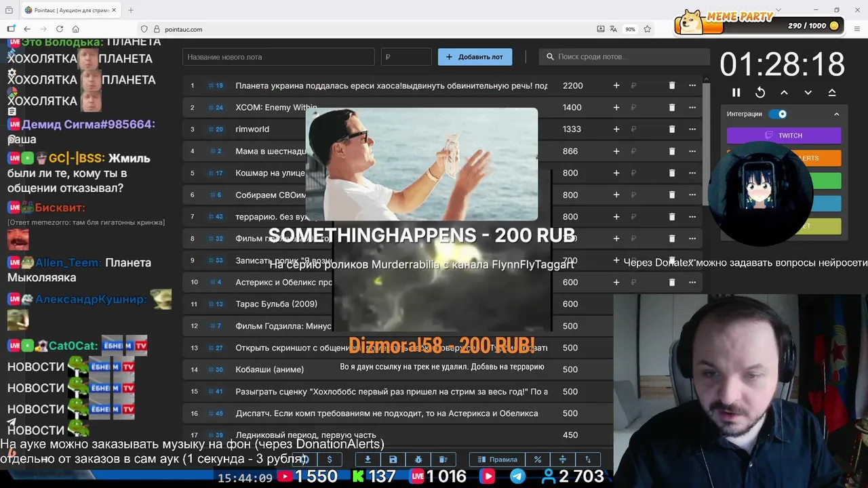This screenshot has width=868, height=488.
Task: Open more options for rimworld lot
Action: 692,129
